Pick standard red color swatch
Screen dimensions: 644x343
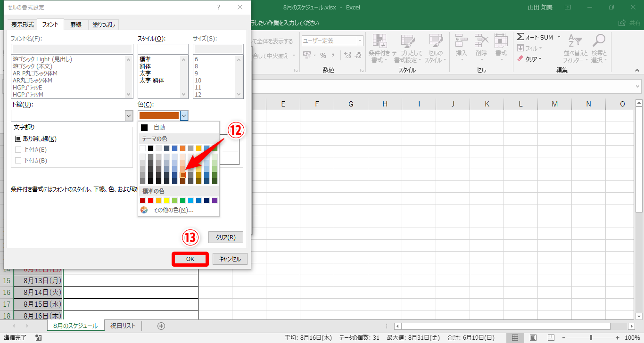pos(151,200)
